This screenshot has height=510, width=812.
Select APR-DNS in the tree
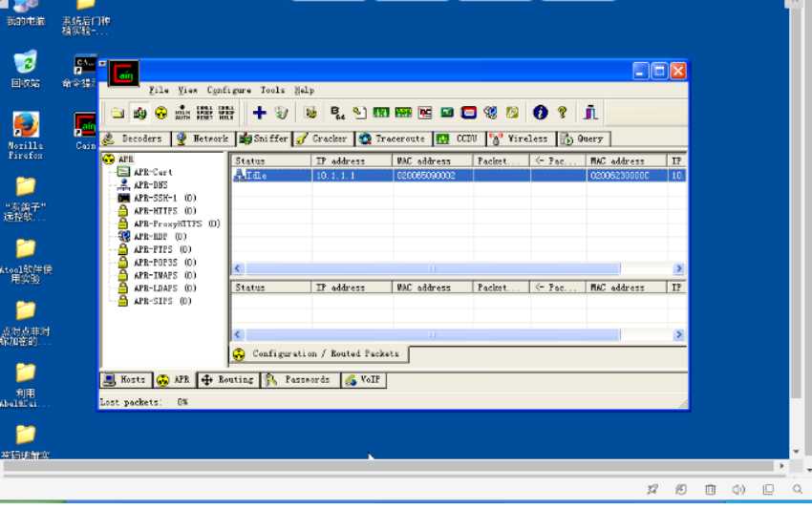click(150, 185)
